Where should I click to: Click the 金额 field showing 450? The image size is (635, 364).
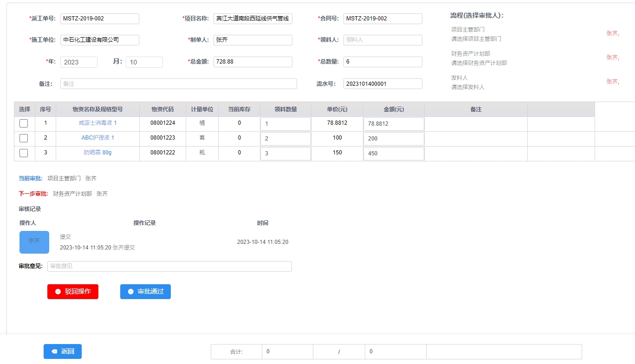394,153
